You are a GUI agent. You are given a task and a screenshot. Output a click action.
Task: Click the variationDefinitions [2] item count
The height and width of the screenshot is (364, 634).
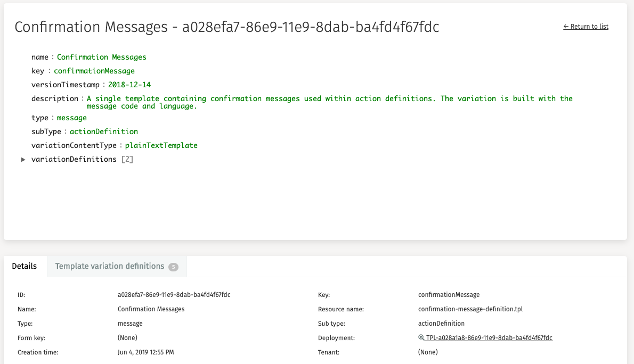coord(127,160)
